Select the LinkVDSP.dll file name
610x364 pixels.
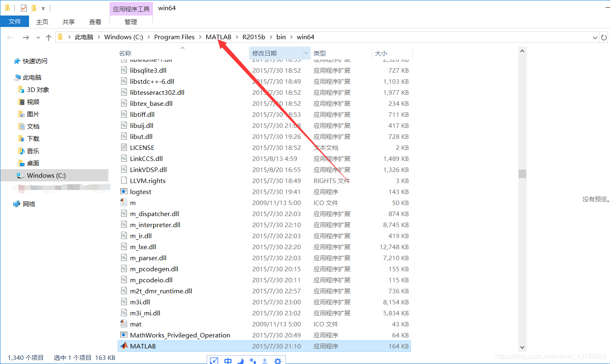pyautogui.click(x=148, y=170)
